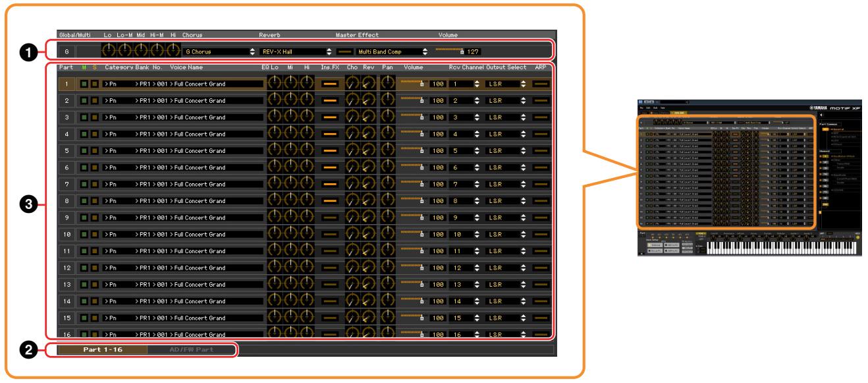Open the Master Effect dropdown showing Multi Band Comp
Screen dimensions: 868x383
(x=393, y=51)
